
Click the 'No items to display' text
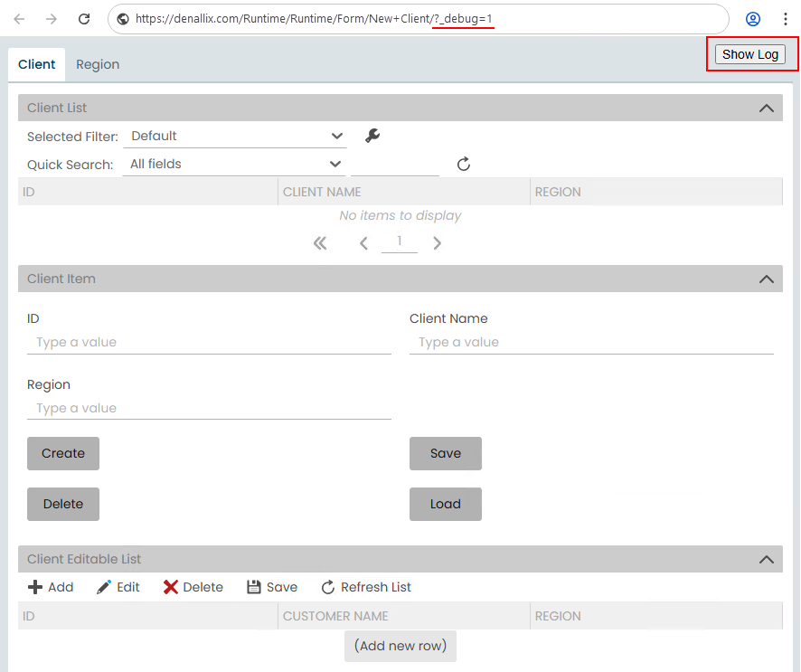point(400,215)
